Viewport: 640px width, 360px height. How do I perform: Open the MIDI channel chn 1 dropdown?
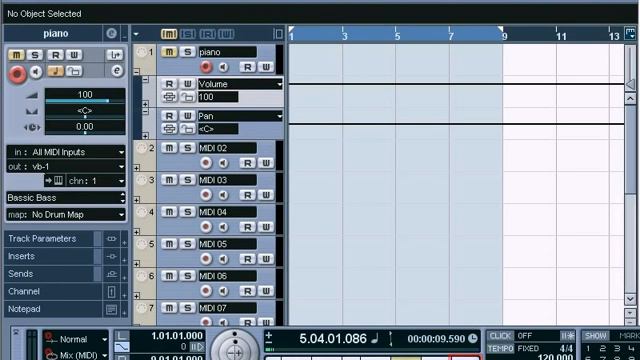click(x=96, y=181)
